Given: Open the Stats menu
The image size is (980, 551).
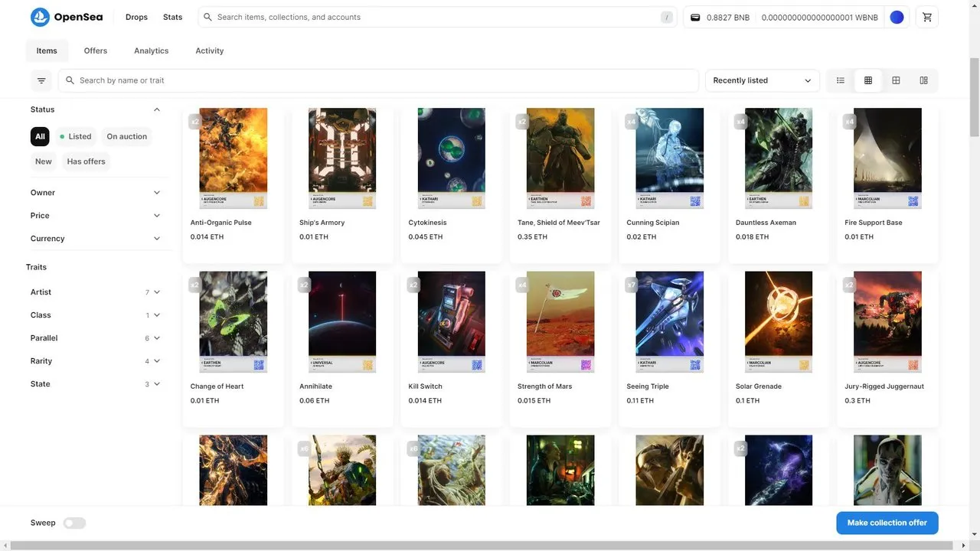Looking at the screenshot, I should pos(172,17).
